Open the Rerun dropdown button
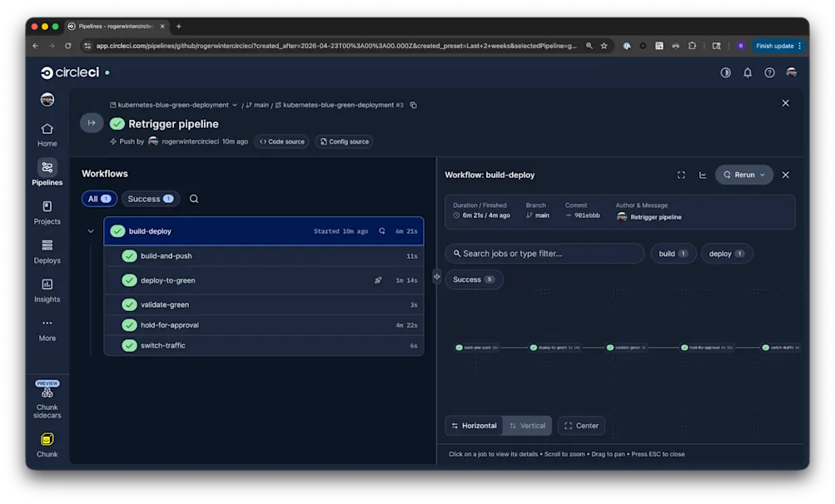 click(744, 175)
